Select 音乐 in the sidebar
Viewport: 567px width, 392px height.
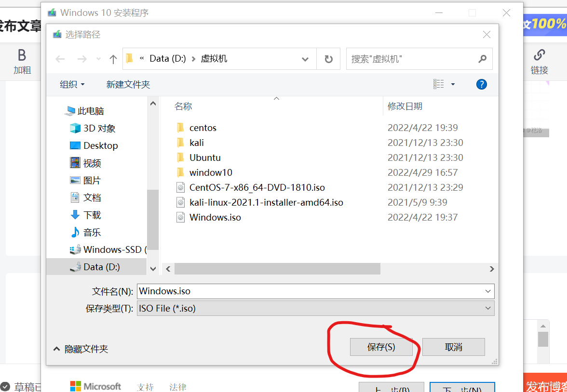[85, 232]
